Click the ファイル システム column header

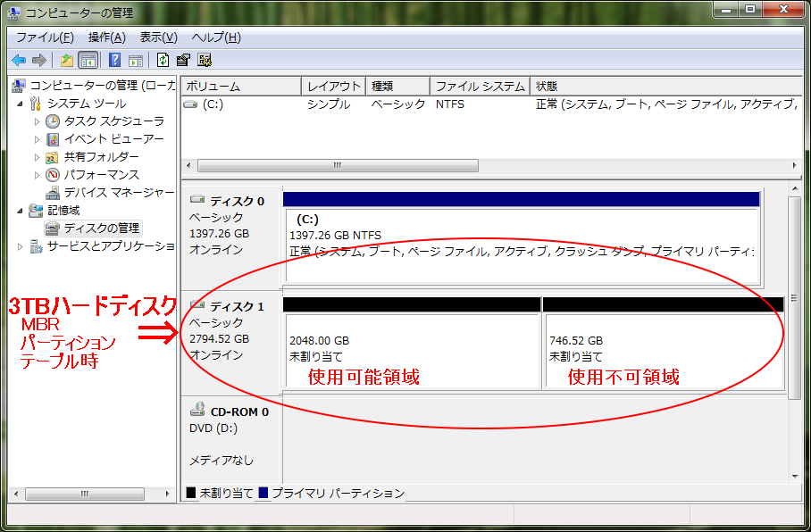coord(480,87)
